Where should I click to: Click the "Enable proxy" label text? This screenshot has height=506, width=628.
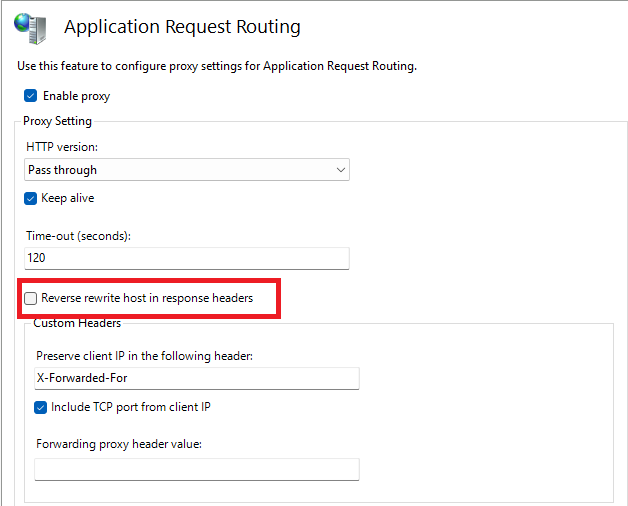[76, 96]
